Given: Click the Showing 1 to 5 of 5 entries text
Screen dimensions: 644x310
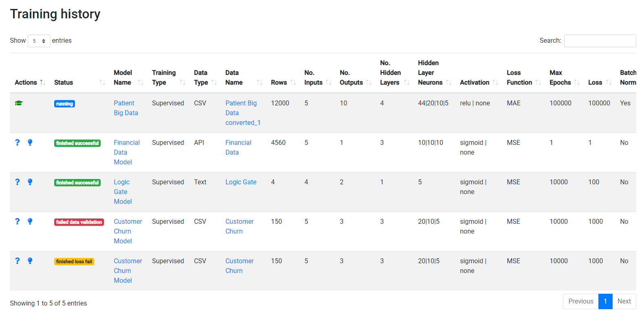Looking at the screenshot, I should [x=48, y=303].
